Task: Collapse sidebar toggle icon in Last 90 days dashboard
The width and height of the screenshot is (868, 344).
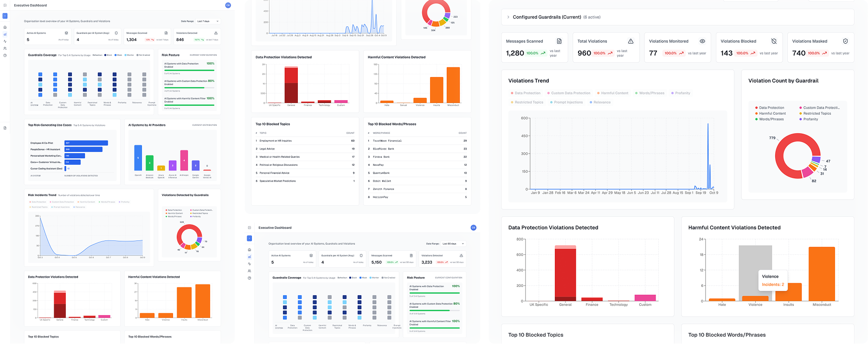Action: coord(249,227)
